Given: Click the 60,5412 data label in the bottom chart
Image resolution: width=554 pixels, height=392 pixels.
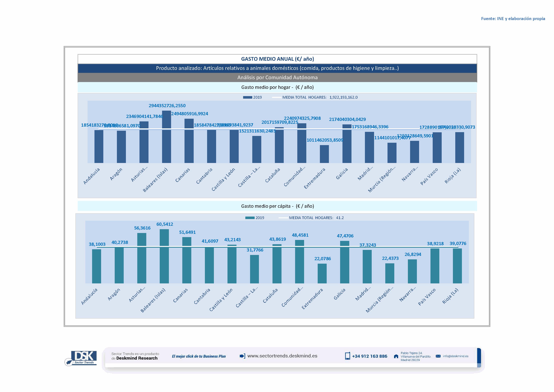Looking at the screenshot, I should coord(165,224).
